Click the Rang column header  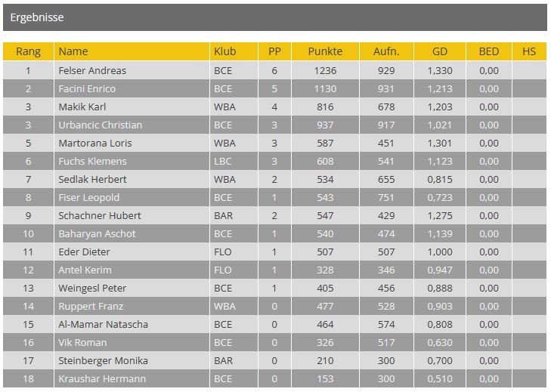point(28,51)
